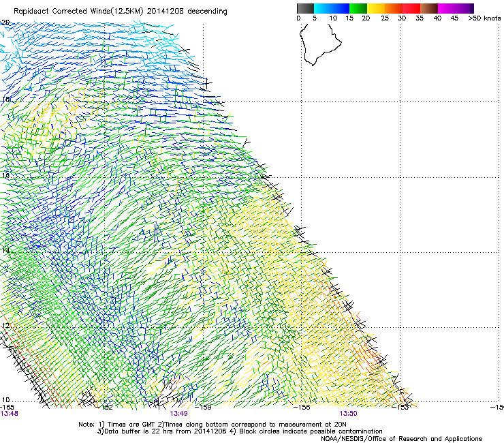This screenshot has height=443, width=504.
Task: Select the green 15-20 knot legend segment
Action: point(358,8)
